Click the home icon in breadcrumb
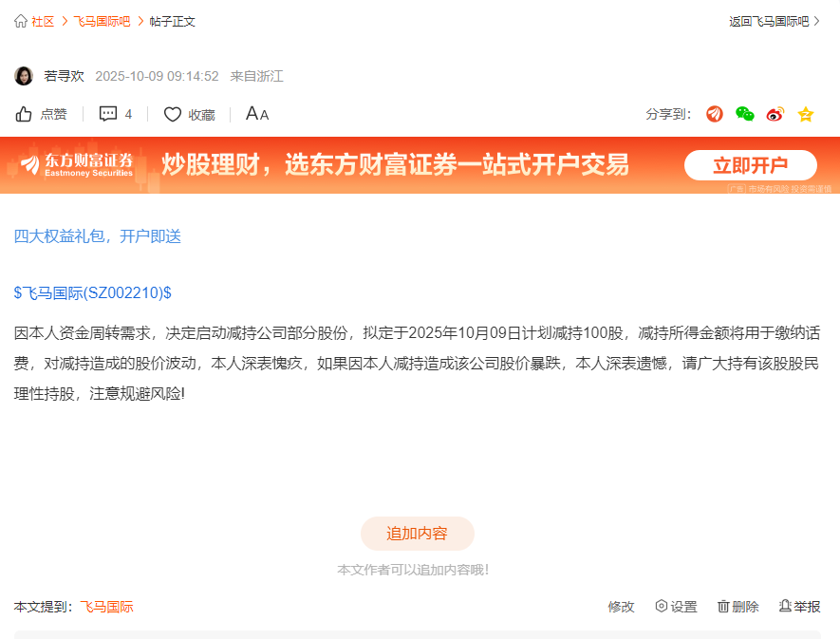This screenshot has width=840, height=639. (x=21, y=22)
